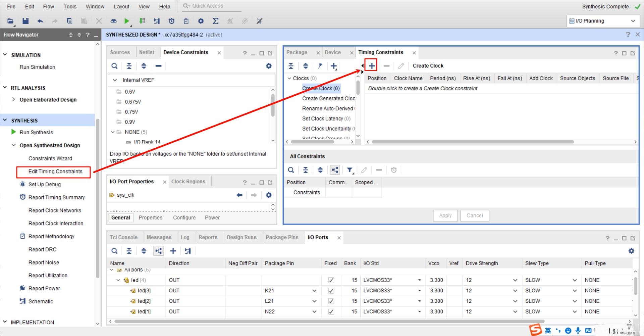Click I/O Ports horizontal scrollbar
The width and height of the screenshot is (644, 336).
tap(329, 322)
